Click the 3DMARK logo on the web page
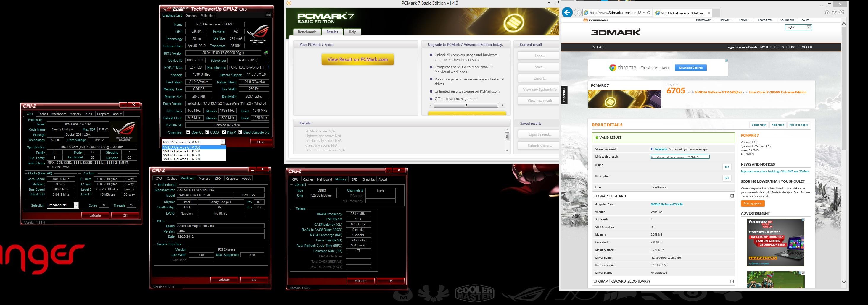 pos(616,32)
